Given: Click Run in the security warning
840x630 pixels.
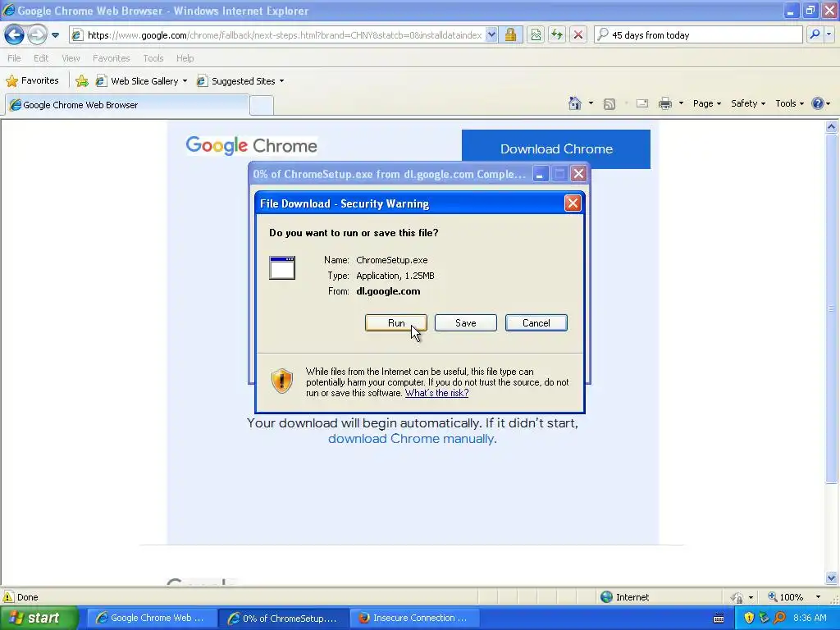Looking at the screenshot, I should click(x=396, y=323).
